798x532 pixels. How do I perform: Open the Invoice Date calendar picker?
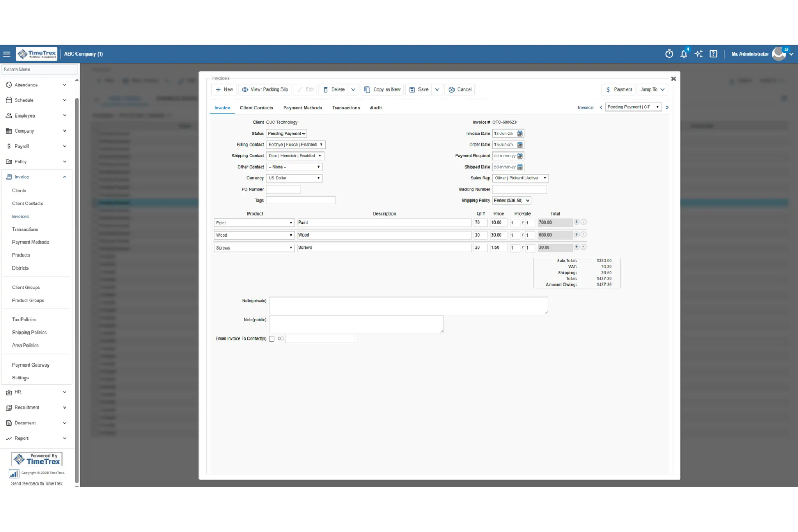519,133
